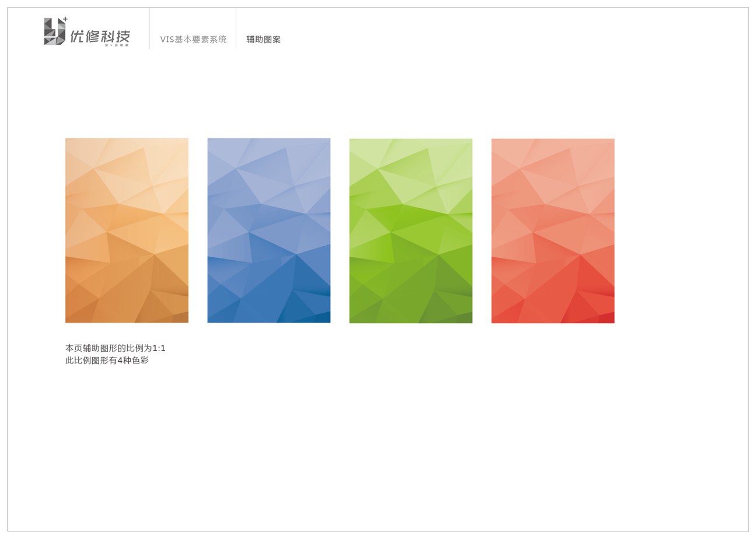Click the tiny tagline beneath 优修科技
This screenshot has width=756, height=539.
[117, 45]
